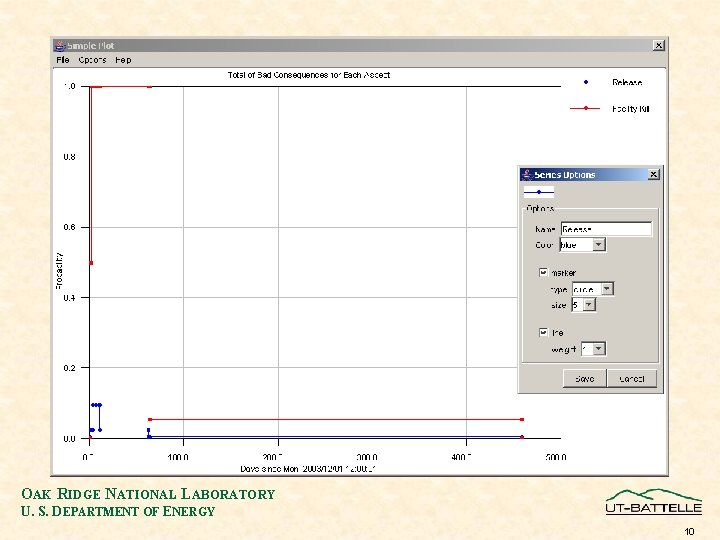This screenshot has width=720, height=540.
Task: Open the Options menu in Simple Plot
Action: pyautogui.click(x=92, y=60)
